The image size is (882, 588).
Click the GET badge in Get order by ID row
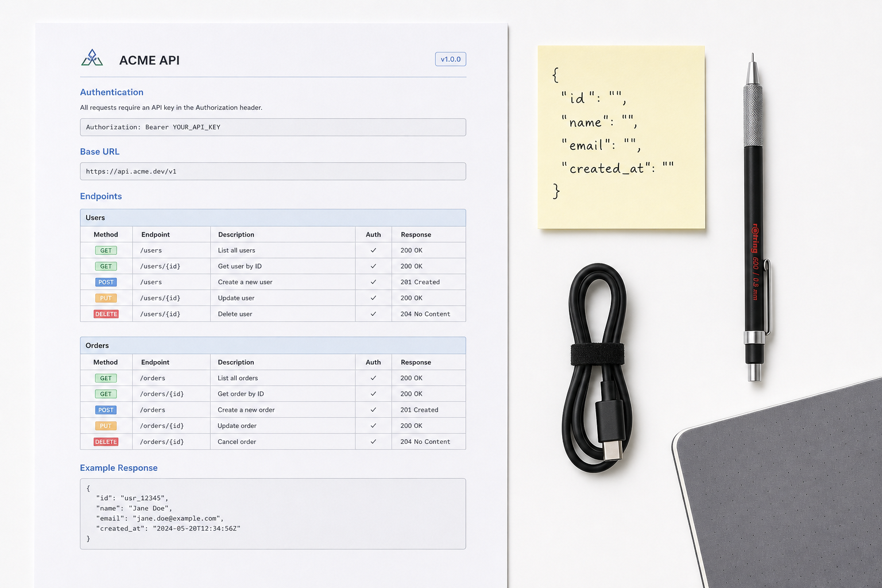click(x=106, y=394)
